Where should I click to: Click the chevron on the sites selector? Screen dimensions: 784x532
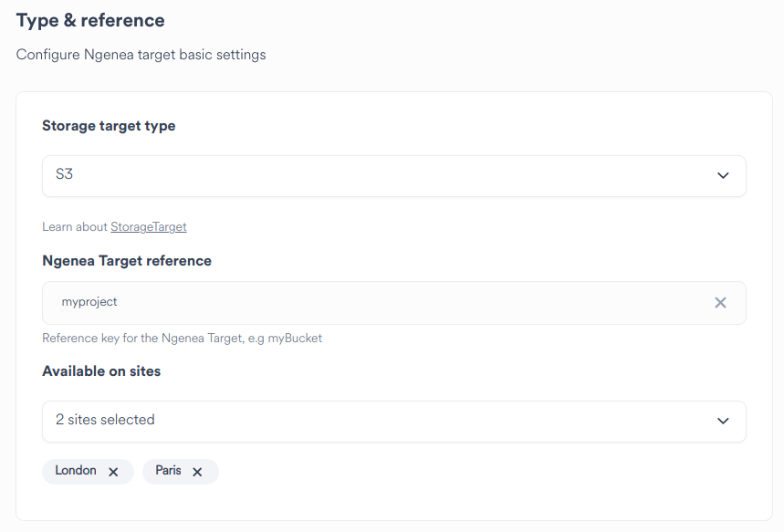(x=723, y=421)
